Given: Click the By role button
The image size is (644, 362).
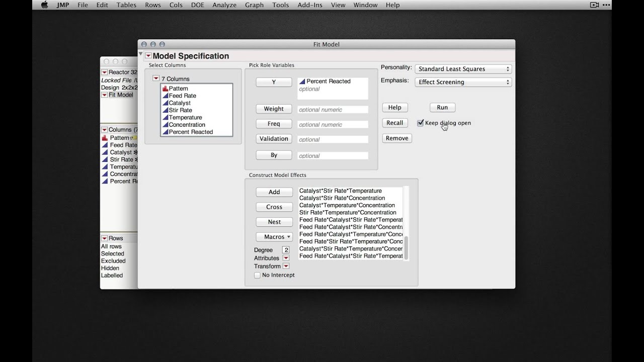Looking at the screenshot, I should (x=274, y=155).
